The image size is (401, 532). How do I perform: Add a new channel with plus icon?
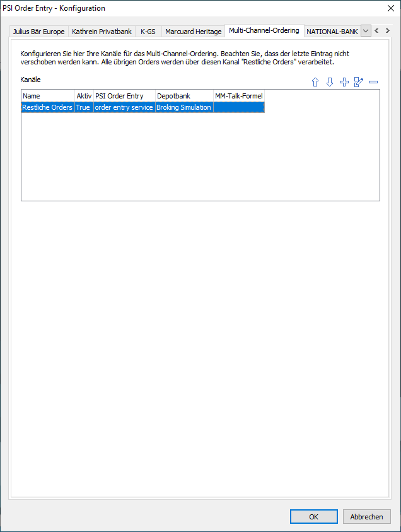tap(344, 83)
